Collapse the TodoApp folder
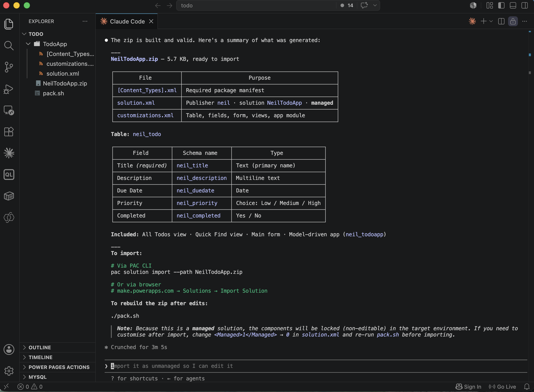The image size is (534, 392). tap(28, 44)
